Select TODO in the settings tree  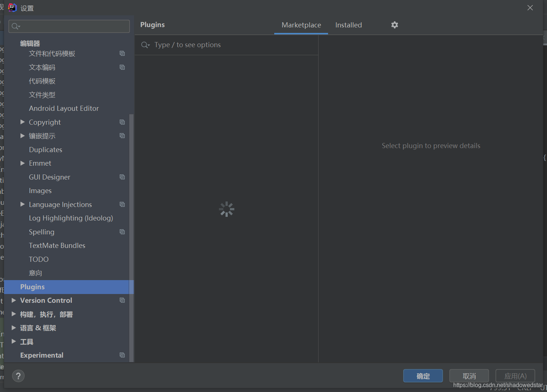tap(39, 259)
